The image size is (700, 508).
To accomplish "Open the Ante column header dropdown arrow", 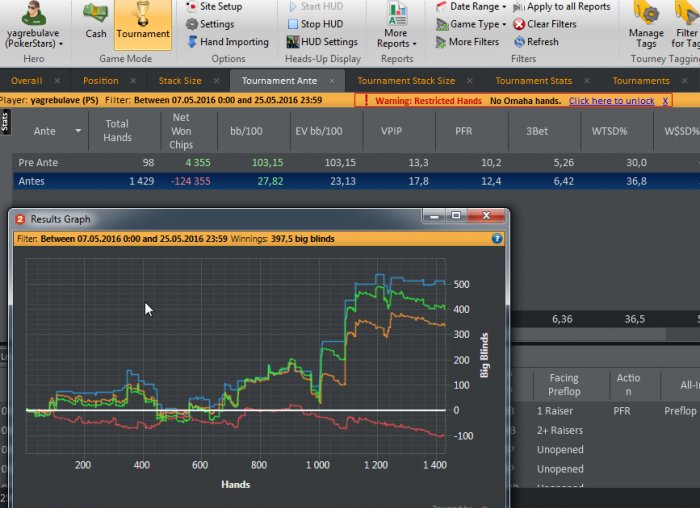I will click(78, 131).
